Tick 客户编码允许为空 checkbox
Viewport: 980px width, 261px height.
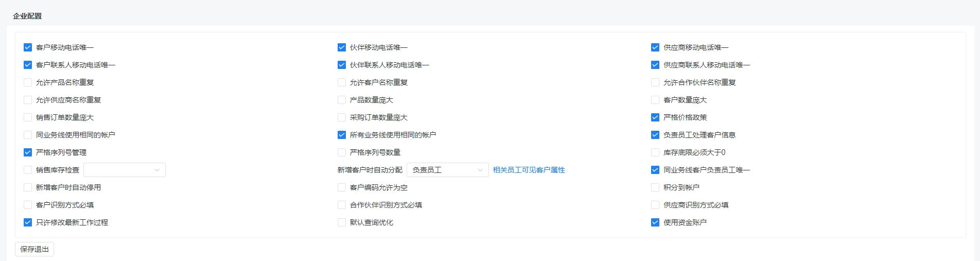pos(342,187)
